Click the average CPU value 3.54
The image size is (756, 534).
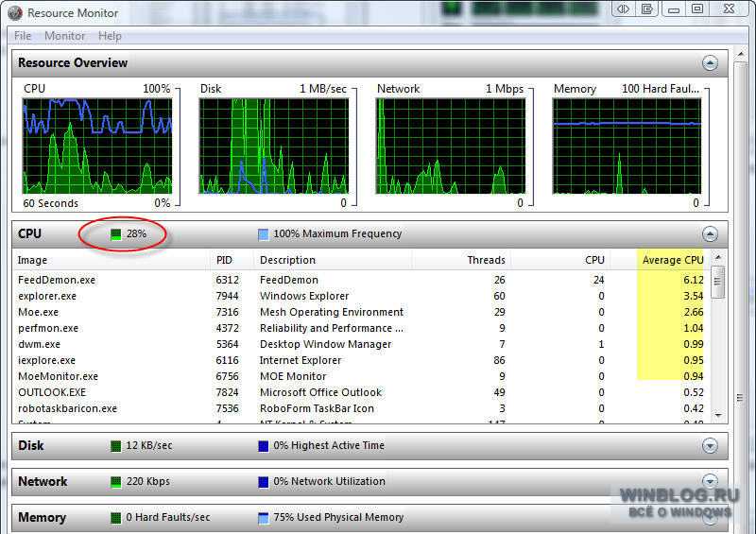point(694,296)
